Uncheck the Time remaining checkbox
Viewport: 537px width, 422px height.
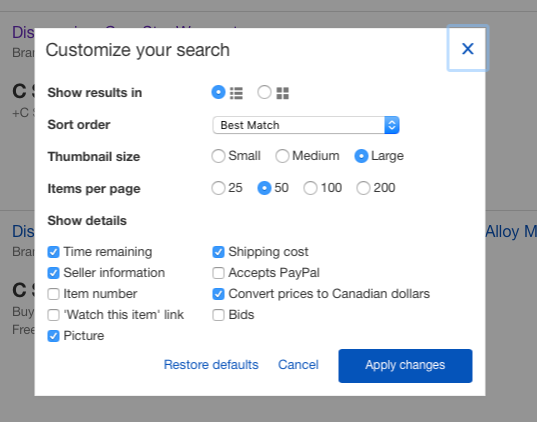click(53, 252)
